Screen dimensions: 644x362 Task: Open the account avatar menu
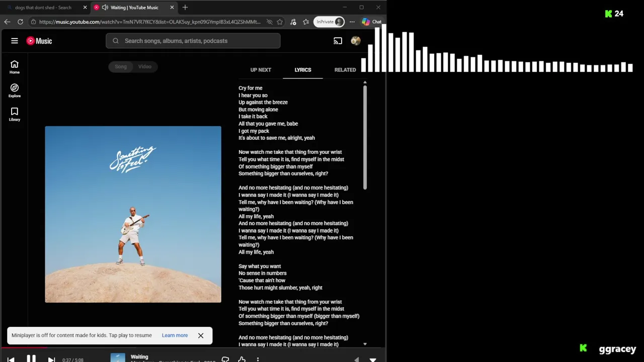coord(356,41)
